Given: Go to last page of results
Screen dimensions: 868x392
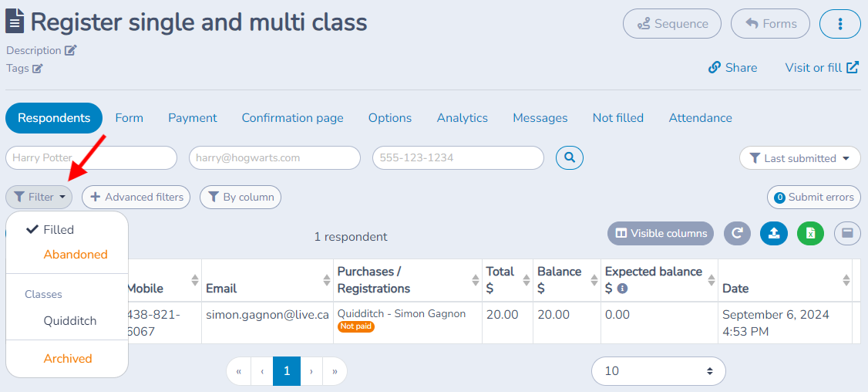Looking at the screenshot, I should point(335,371).
